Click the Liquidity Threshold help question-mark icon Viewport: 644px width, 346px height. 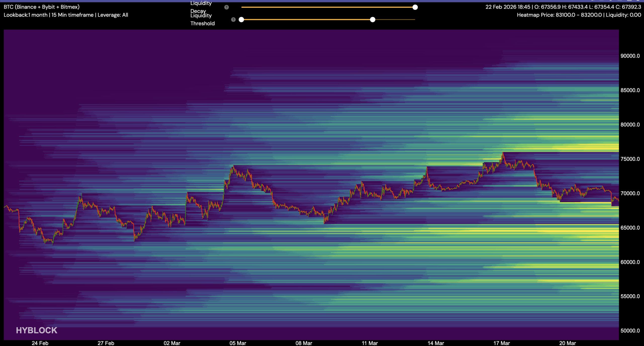point(233,20)
